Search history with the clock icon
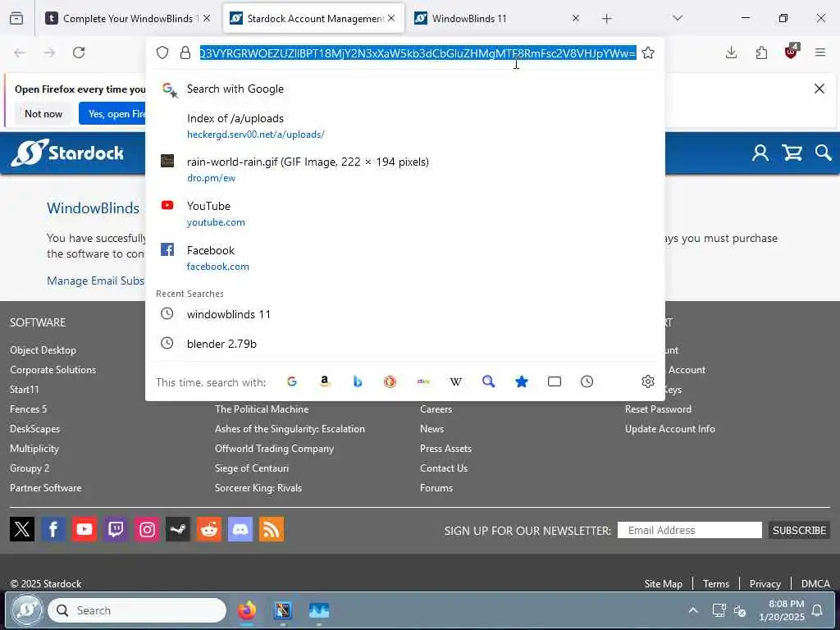840x630 pixels. click(587, 381)
